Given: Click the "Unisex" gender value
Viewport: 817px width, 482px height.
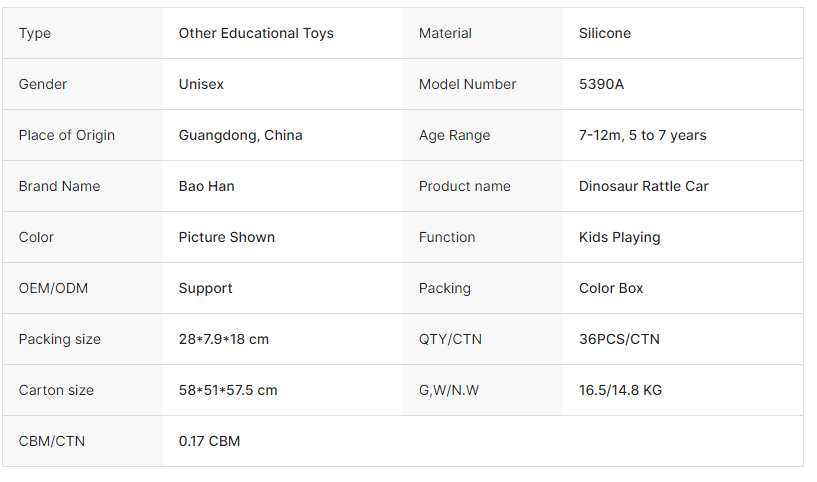Looking at the screenshot, I should [201, 84].
